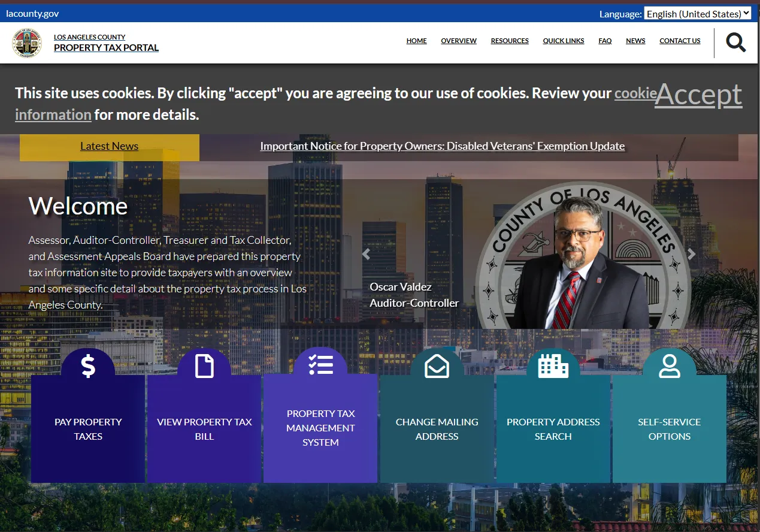The width and height of the screenshot is (760, 532).
Task: Open the NEWS menu item
Action: (635, 41)
